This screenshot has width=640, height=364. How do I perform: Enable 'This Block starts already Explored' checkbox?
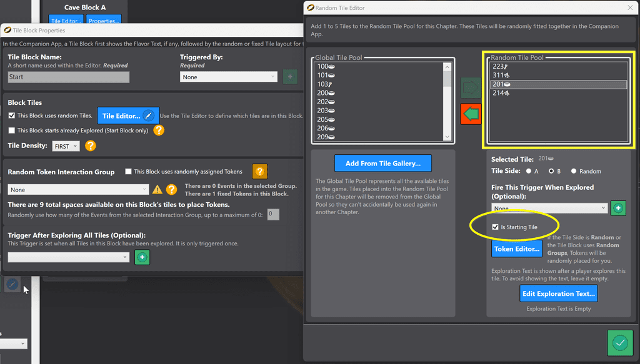(x=12, y=130)
